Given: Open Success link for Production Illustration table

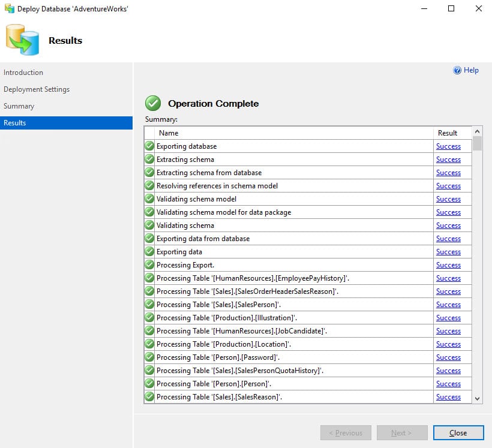Looking at the screenshot, I should pos(448,317).
